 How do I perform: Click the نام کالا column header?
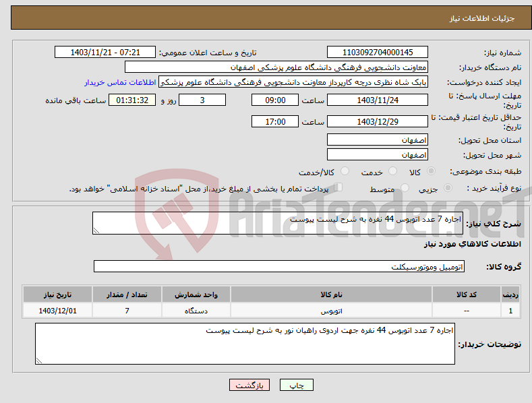(331, 294)
